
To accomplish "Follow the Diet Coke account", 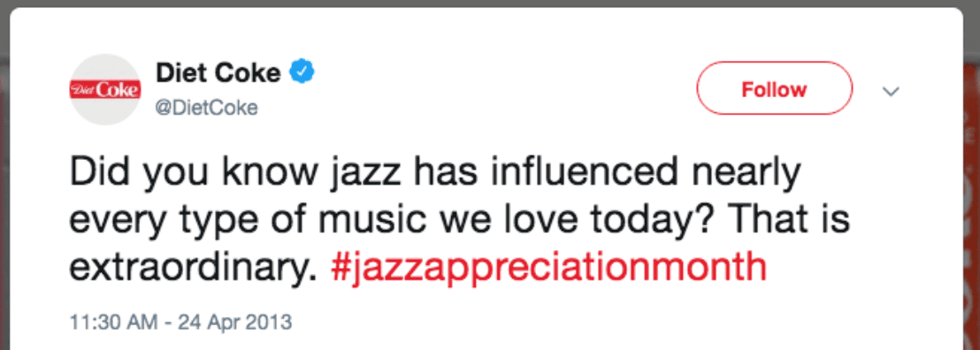I will pyautogui.click(x=775, y=88).
